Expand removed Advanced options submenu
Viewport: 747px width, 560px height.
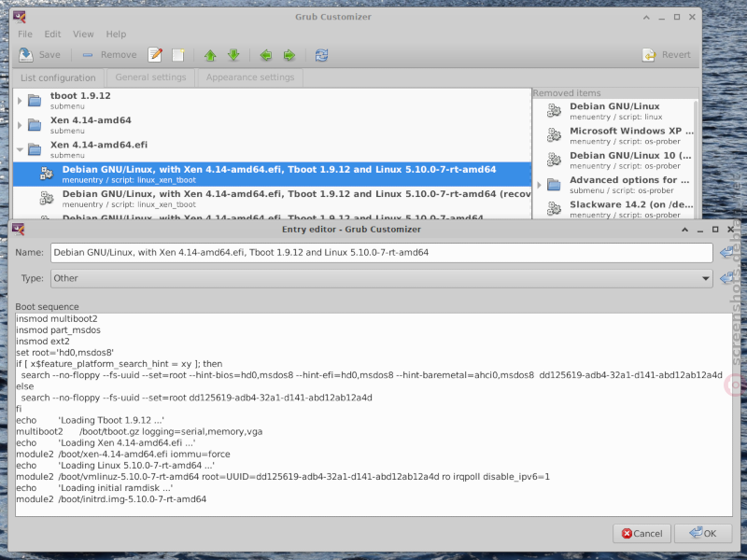point(540,185)
